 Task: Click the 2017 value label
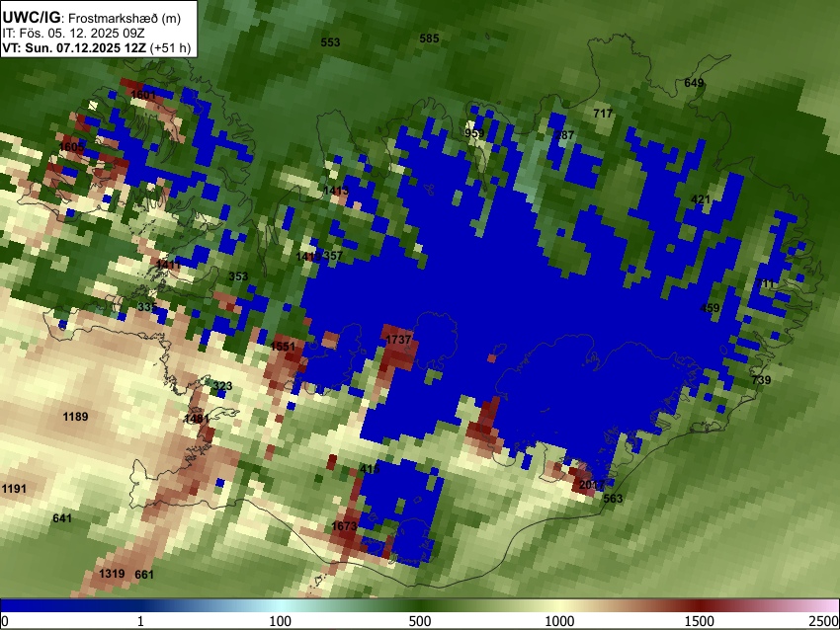[592, 485]
